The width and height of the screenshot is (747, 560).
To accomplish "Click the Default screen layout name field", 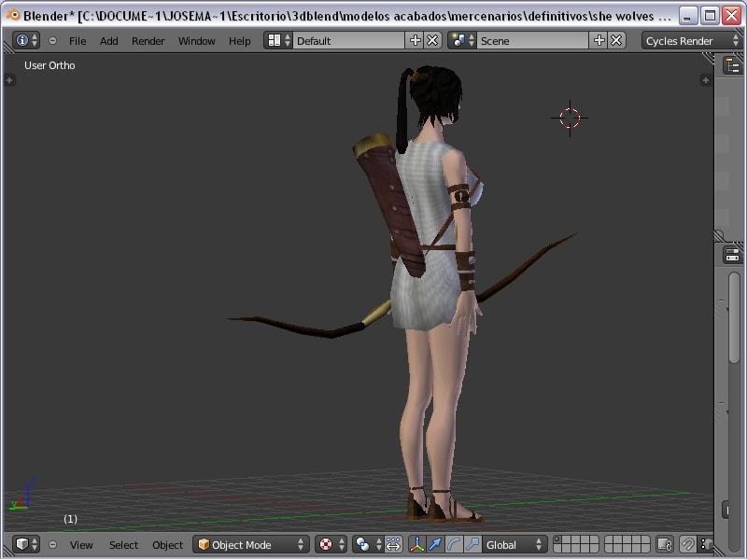I will click(x=348, y=40).
